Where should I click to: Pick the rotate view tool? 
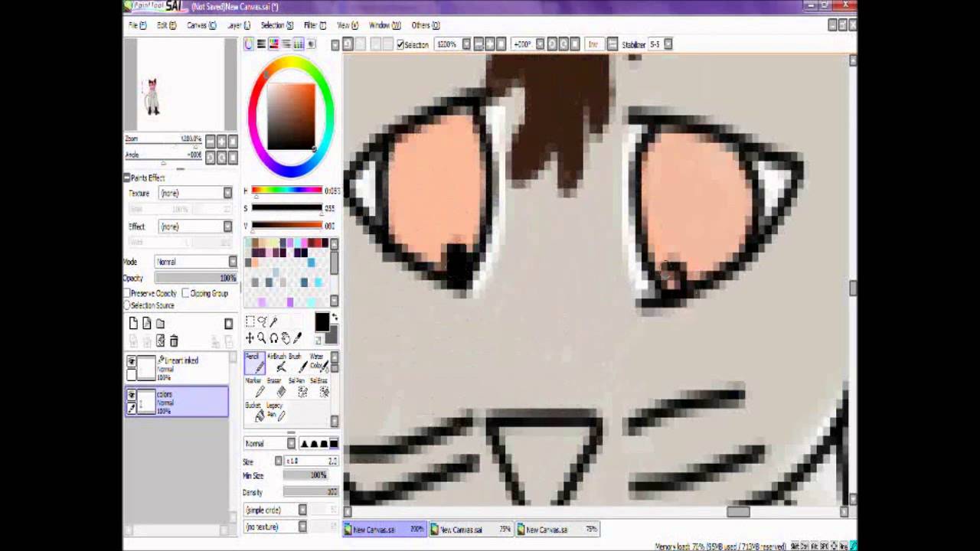(274, 337)
